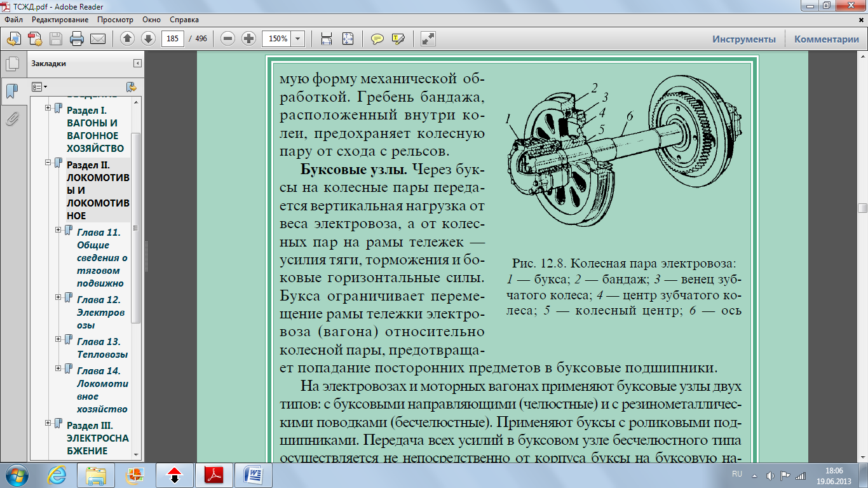This screenshot has width=868, height=488.
Task: Open the Просмотр menu
Action: pos(115,20)
